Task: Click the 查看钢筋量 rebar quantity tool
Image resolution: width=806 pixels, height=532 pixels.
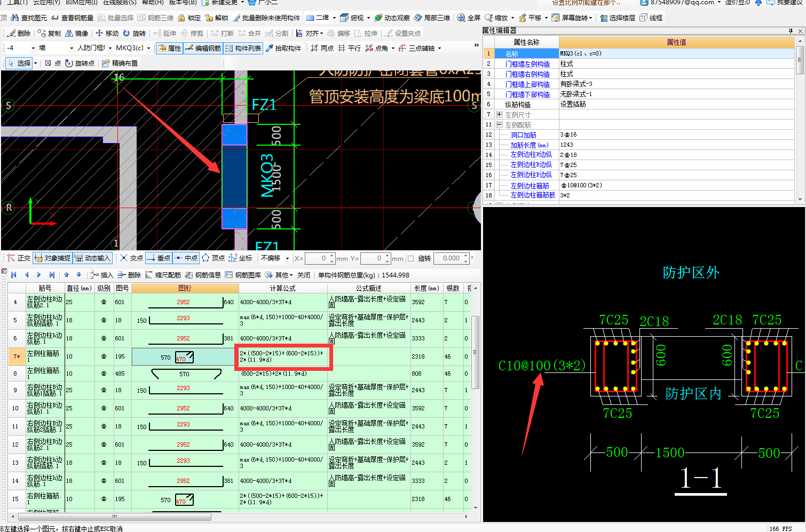Action: (72, 18)
